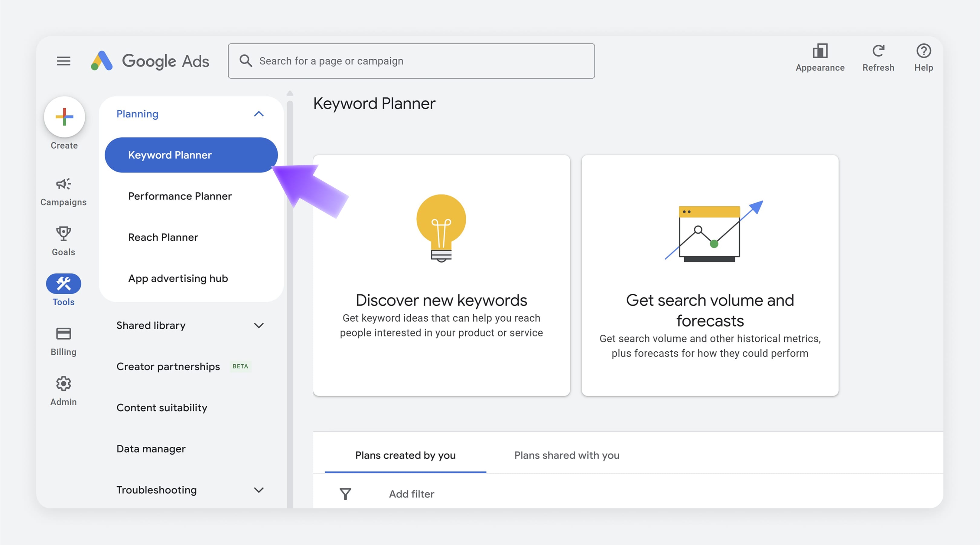Image resolution: width=980 pixels, height=545 pixels.
Task: Click the BETA badge
Action: [x=240, y=366]
